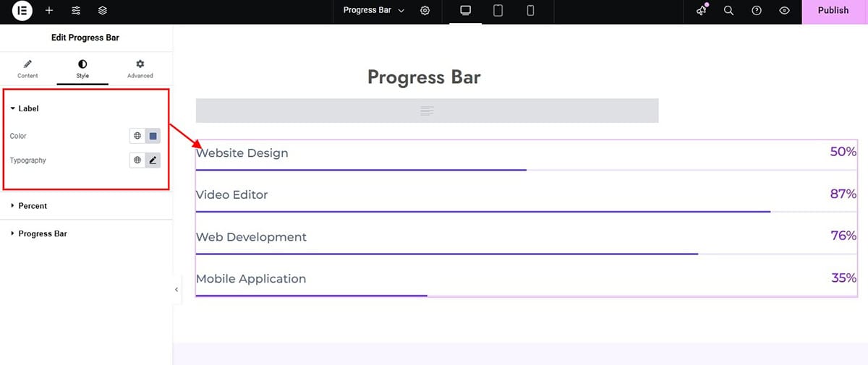Screen dimensions: 868x365
Task: Expand the Progress Bar style section
Action: pos(86,233)
